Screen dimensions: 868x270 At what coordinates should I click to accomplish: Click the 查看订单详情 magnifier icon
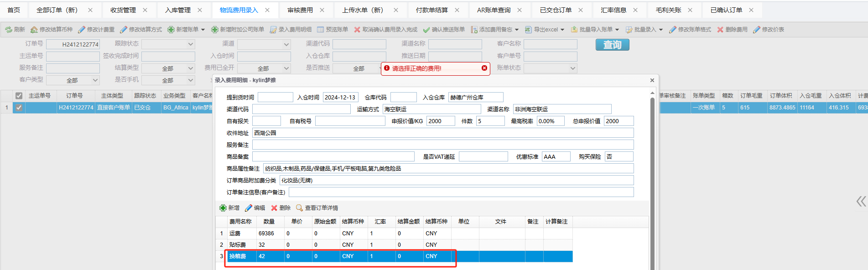click(300, 208)
